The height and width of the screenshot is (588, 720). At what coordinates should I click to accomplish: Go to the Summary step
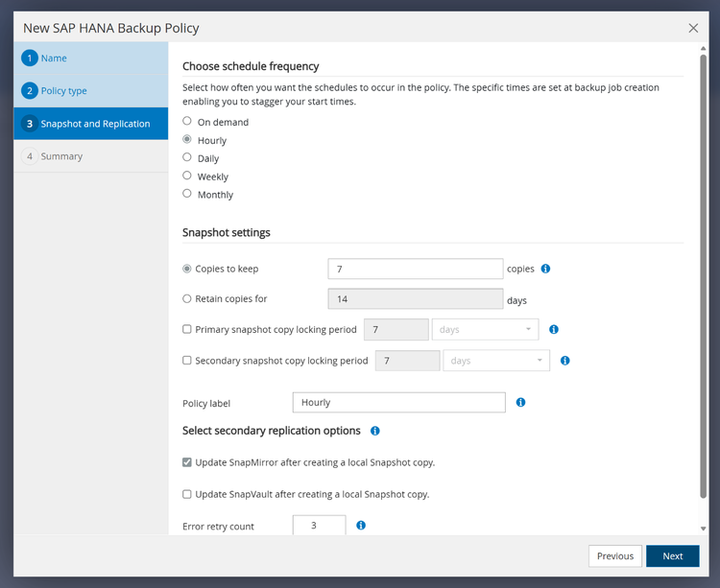tap(91, 156)
